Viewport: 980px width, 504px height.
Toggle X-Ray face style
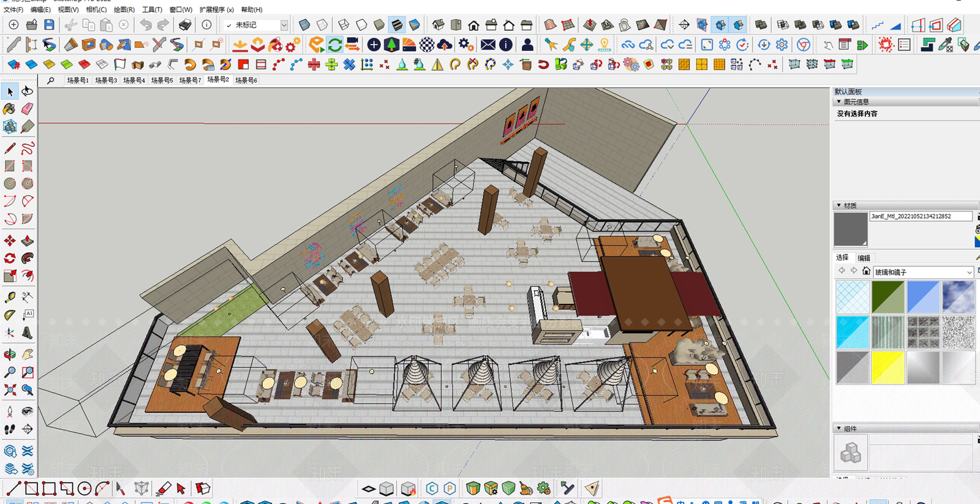[304, 25]
